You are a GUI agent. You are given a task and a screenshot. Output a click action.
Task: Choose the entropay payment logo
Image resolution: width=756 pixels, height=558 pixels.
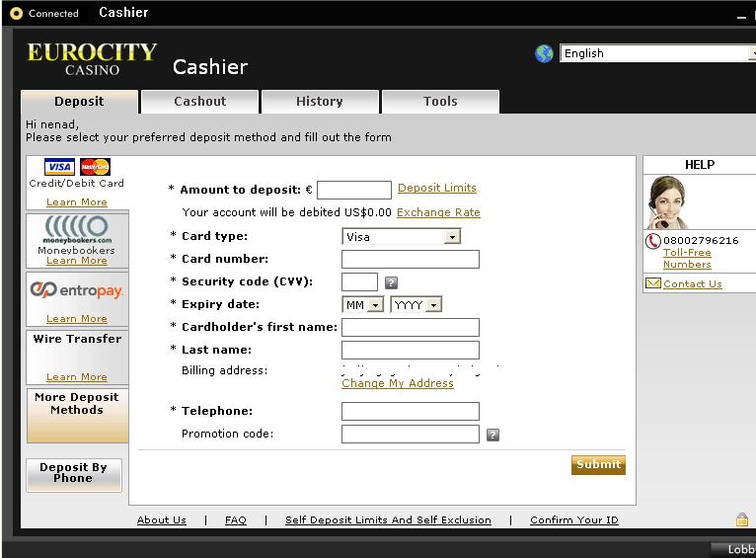pos(76,288)
